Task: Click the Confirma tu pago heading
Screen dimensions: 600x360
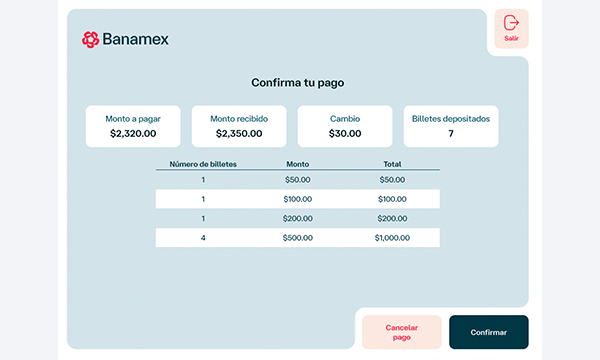Action: pyautogui.click(x=298, y=83)
